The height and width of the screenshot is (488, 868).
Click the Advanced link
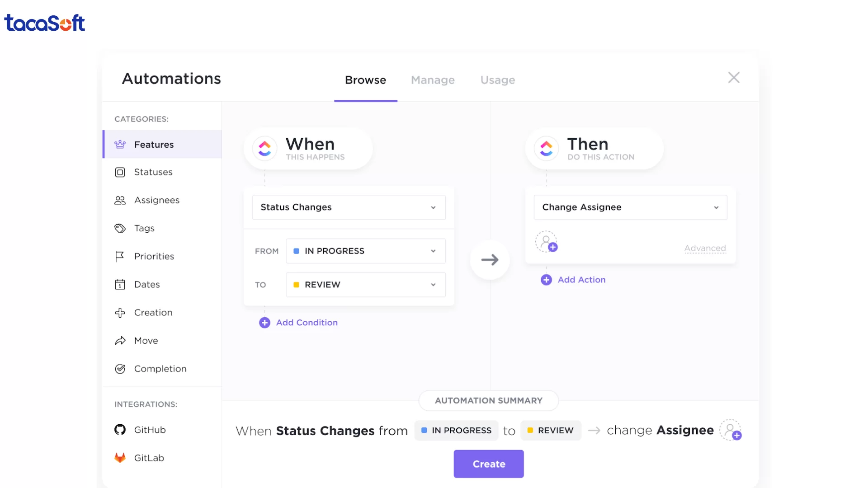click(x=705, y=248)
